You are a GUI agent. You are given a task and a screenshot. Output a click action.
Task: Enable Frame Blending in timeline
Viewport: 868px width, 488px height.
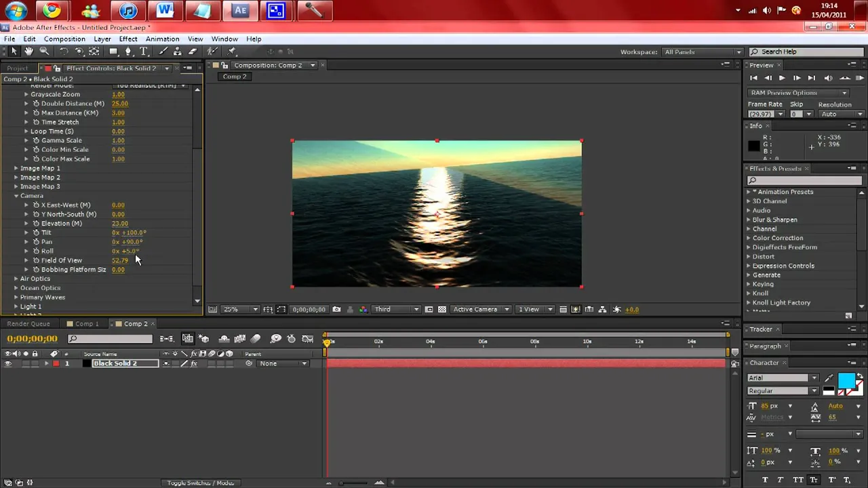(x=239, y=339)
